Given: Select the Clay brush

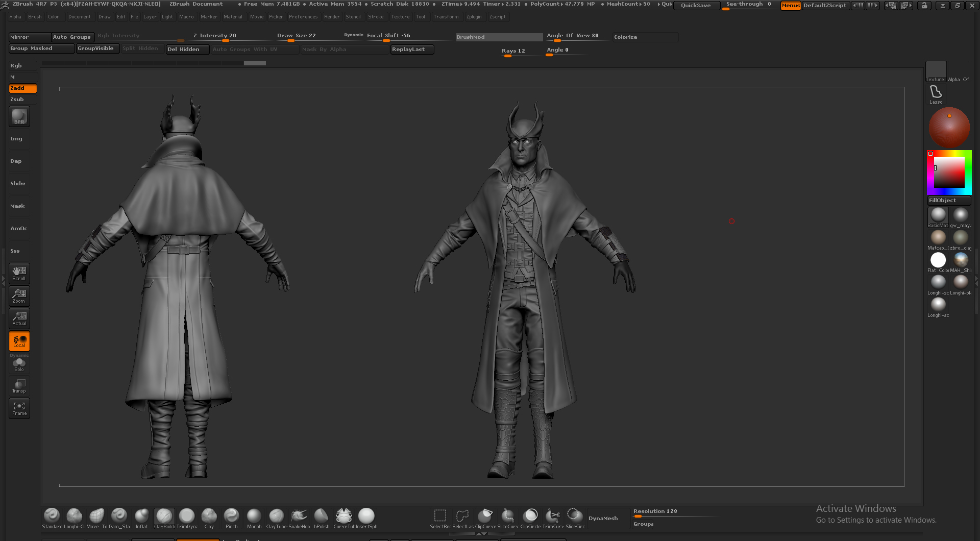Looking at the screenshot, I should (209, 518).
